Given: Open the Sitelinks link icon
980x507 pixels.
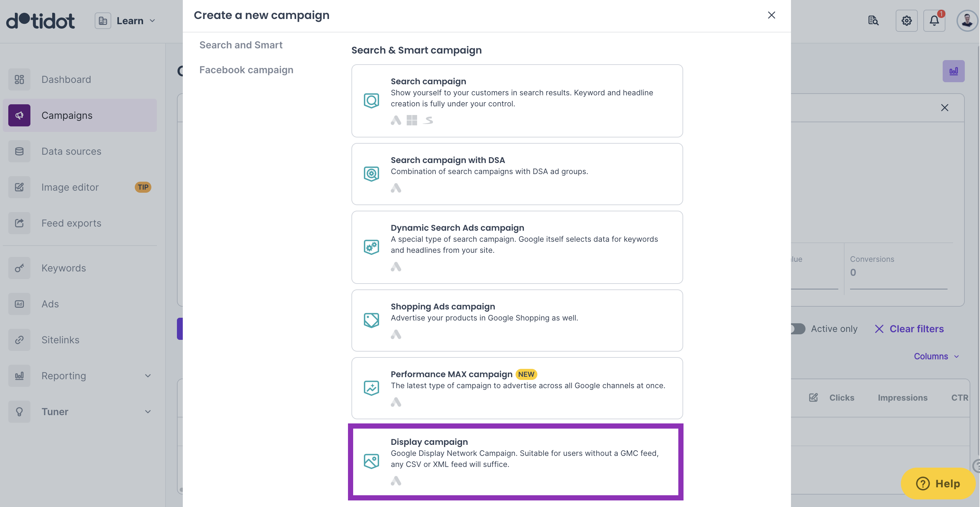Looking at the screenshot, I should (19, 339).
